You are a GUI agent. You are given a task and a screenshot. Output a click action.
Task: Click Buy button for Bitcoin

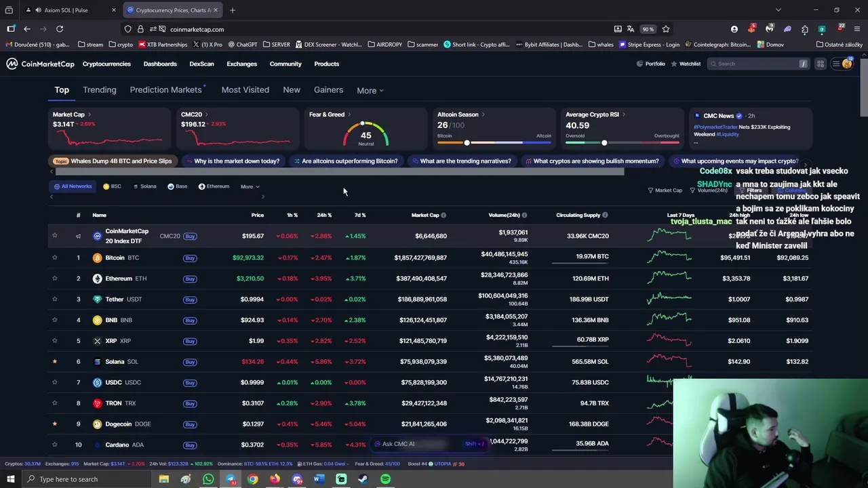coord(190,258)
